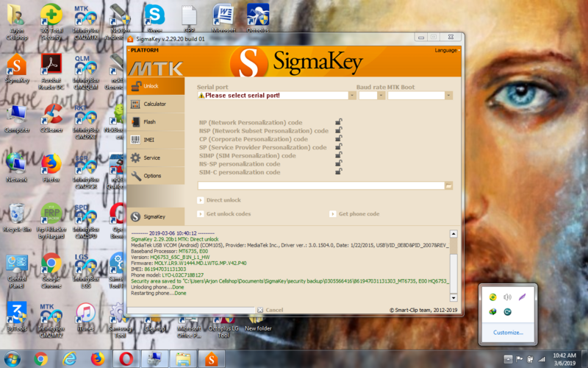Click the 360 Total Security desktop icon
588x368 pixels.
(51, 23)
